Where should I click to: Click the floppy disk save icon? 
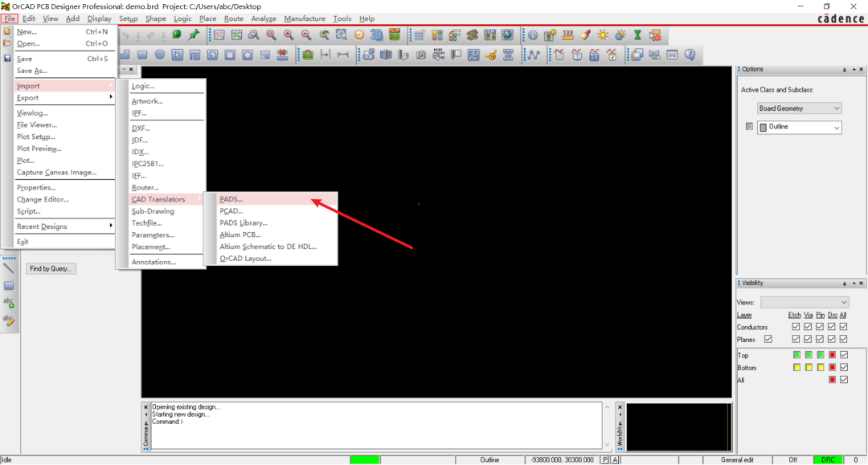[x=7, y=58]
